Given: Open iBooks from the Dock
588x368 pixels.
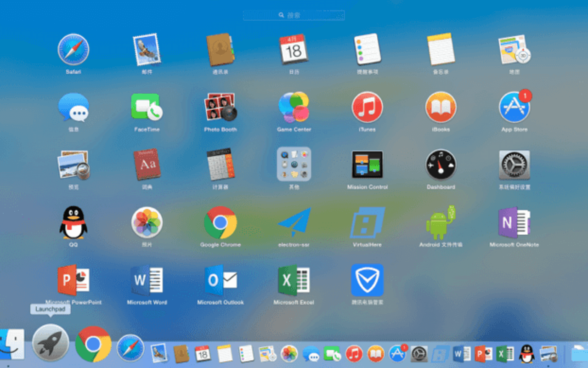Looking at the screenshot, I should (376, 354).
